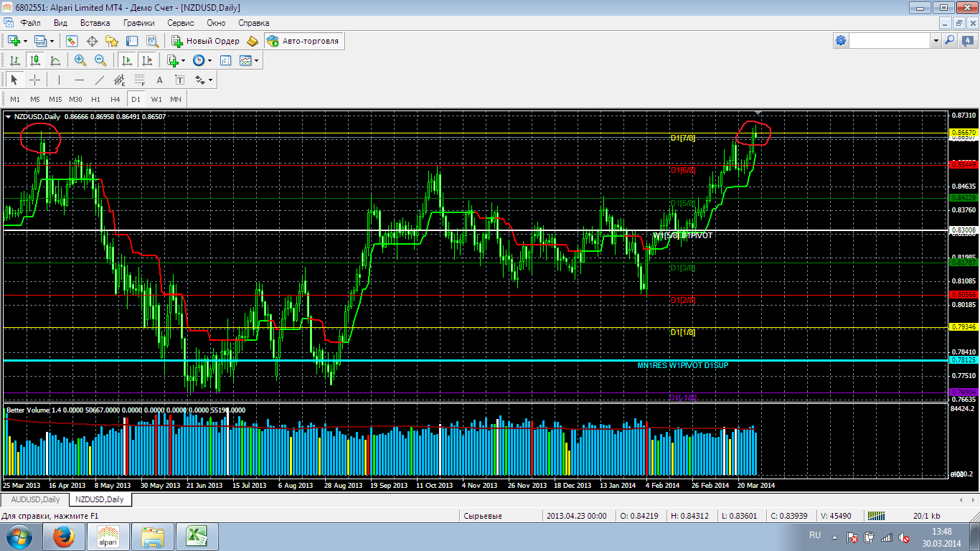Open the Profiles icon
Image resolution: width=980 pixels, height=551 pixels.
coord(40,41)
